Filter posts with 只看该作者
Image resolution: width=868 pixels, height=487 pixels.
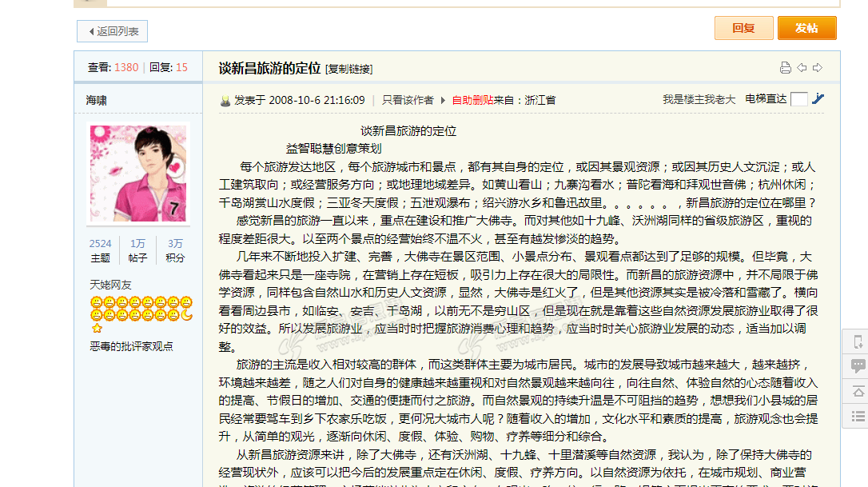click(408, 100)
